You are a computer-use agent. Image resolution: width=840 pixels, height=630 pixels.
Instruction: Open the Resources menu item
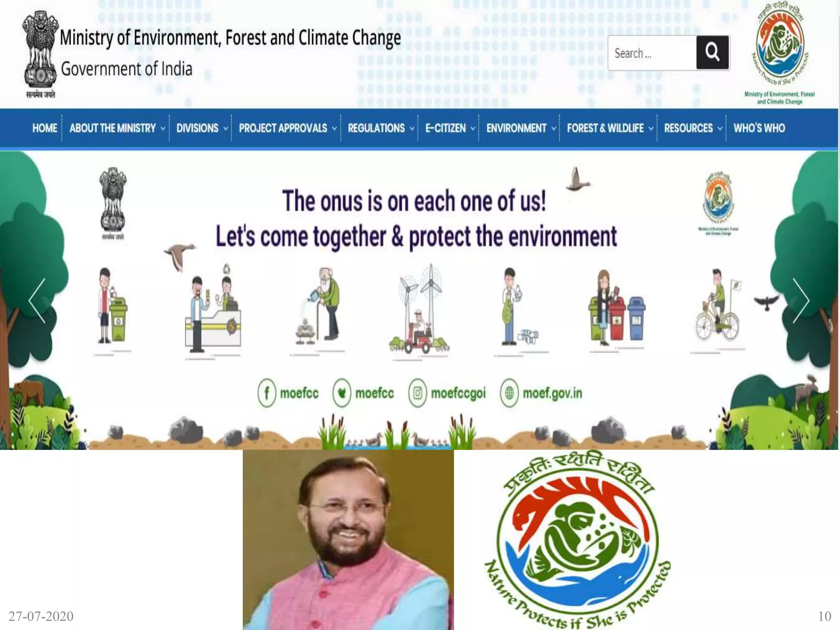point(693,128)
